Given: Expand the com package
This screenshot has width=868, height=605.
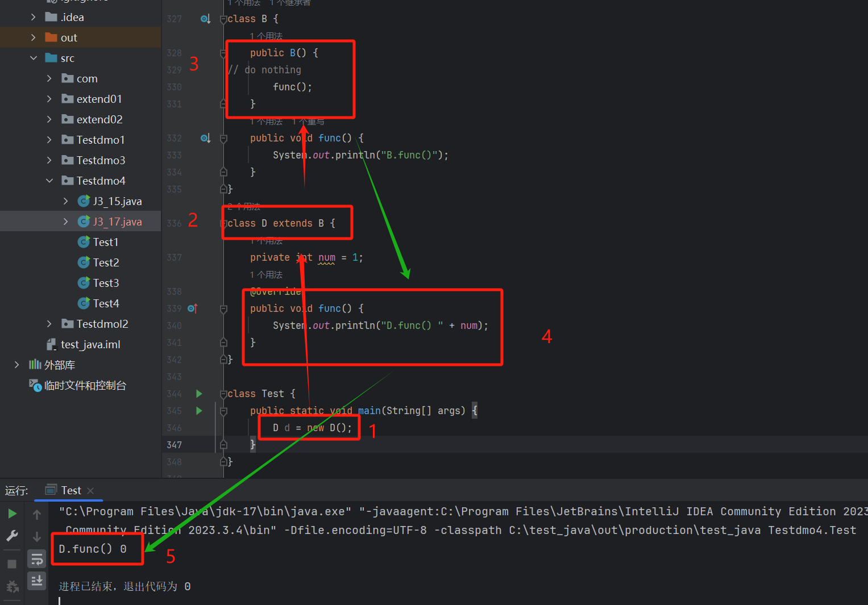Looking at the screenshot, I should (x=49, y=78).
